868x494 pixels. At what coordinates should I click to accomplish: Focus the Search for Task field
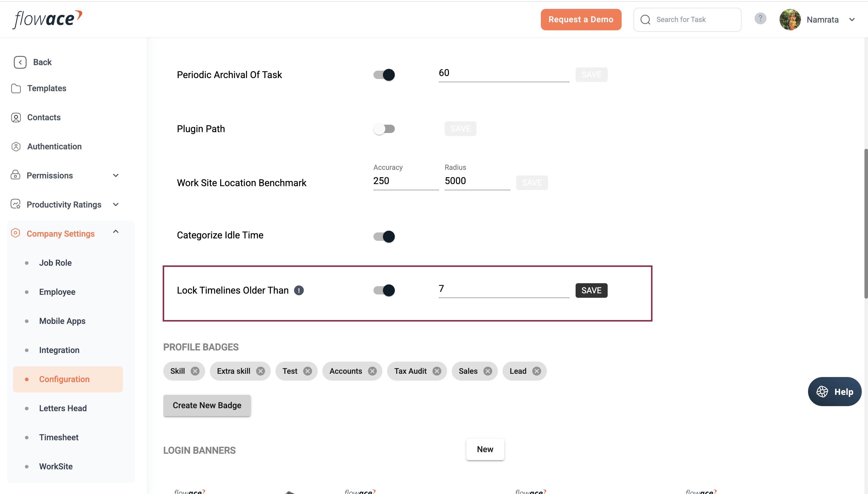687,20
